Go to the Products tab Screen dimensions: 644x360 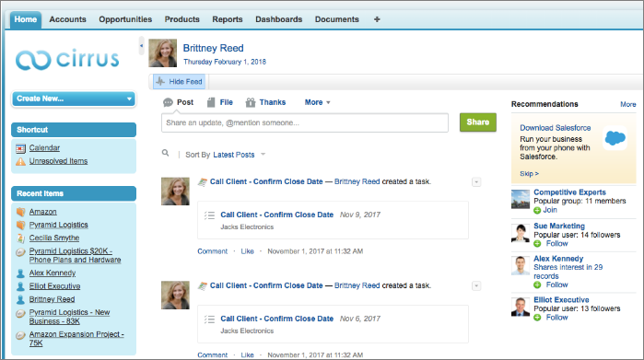[x=181, y=19]
